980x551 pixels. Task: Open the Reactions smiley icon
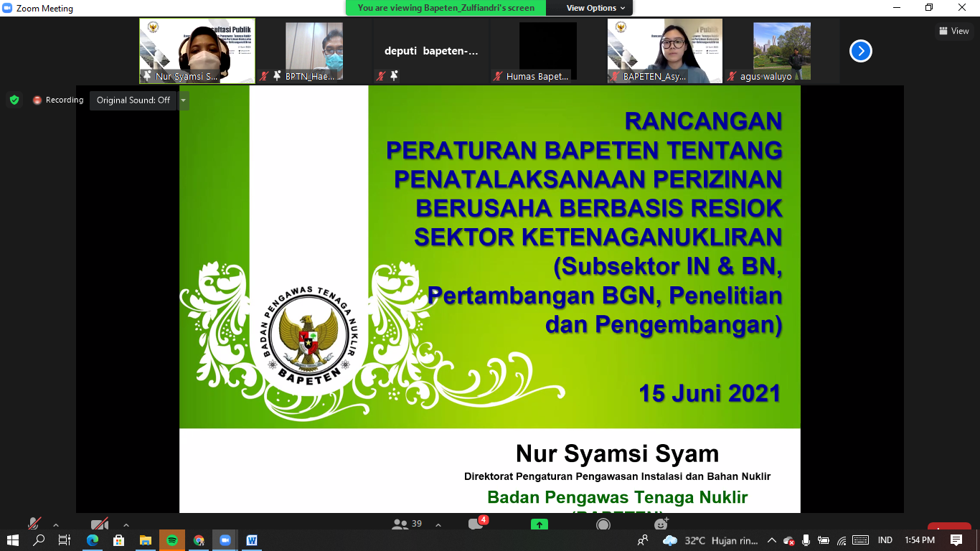pyautogui.click(x=661, y=524)
